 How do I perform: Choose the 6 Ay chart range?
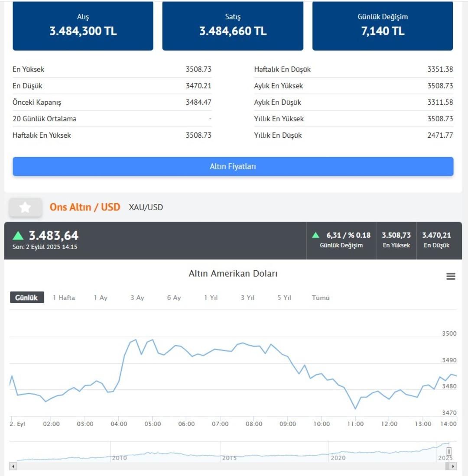tap(174, 298)
